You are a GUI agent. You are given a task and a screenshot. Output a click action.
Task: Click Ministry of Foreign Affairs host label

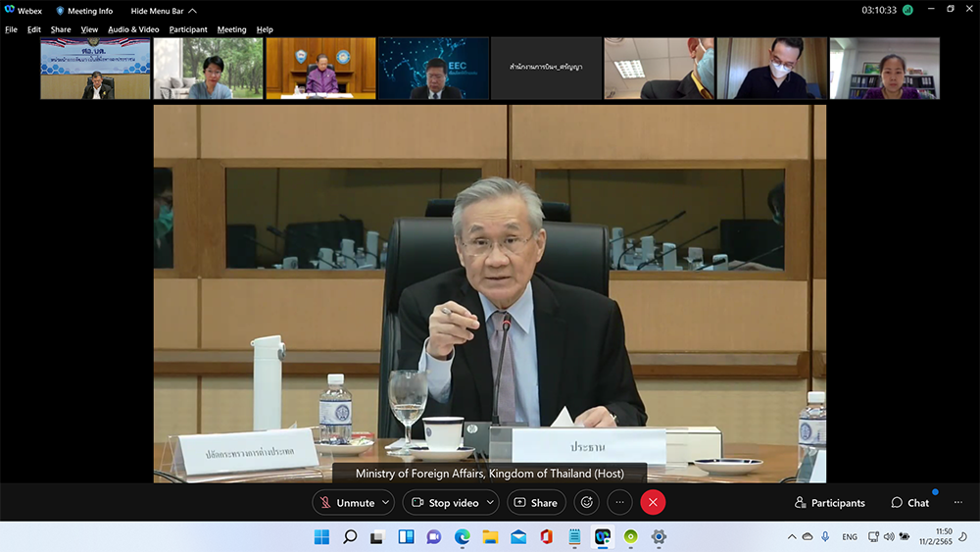(490, 474)
